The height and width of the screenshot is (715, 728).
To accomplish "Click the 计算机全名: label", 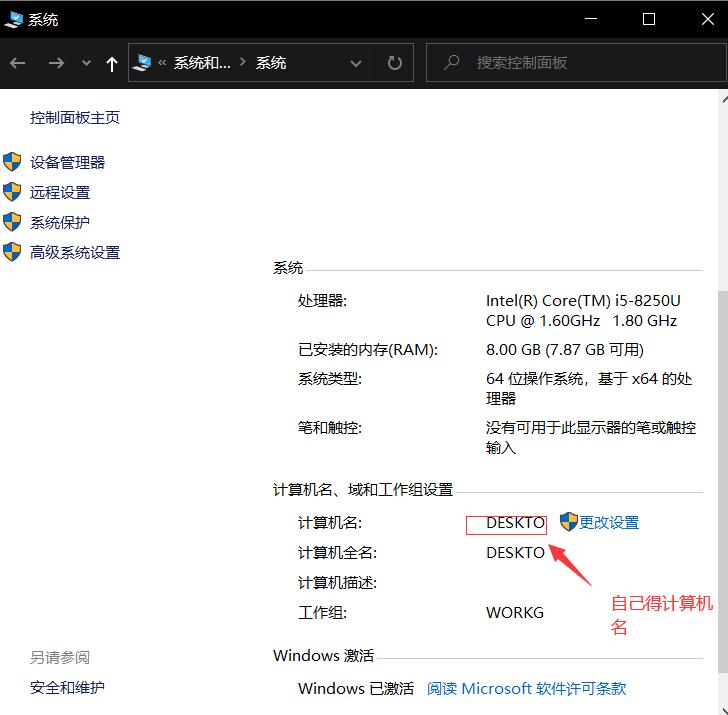I will 338,553.
